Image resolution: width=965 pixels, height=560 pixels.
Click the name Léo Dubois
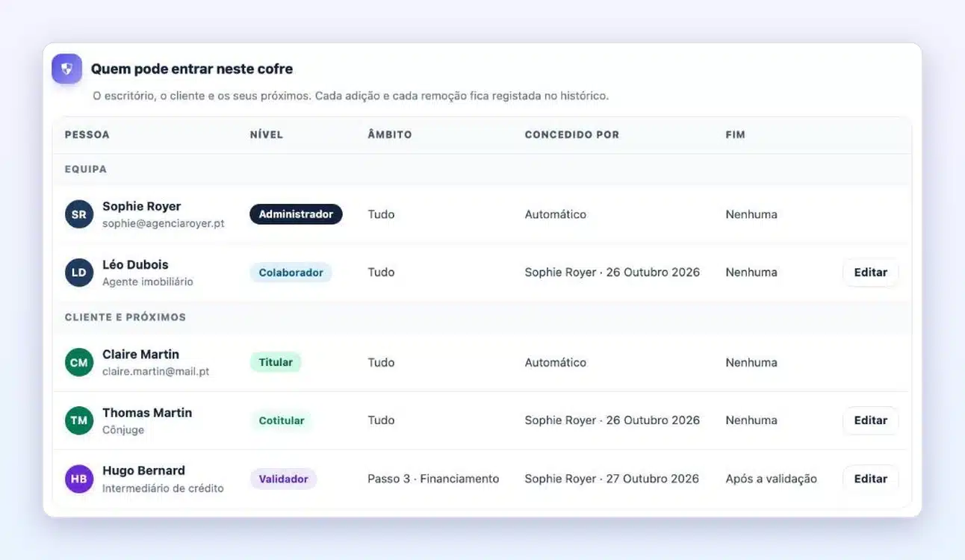point(135,264)
